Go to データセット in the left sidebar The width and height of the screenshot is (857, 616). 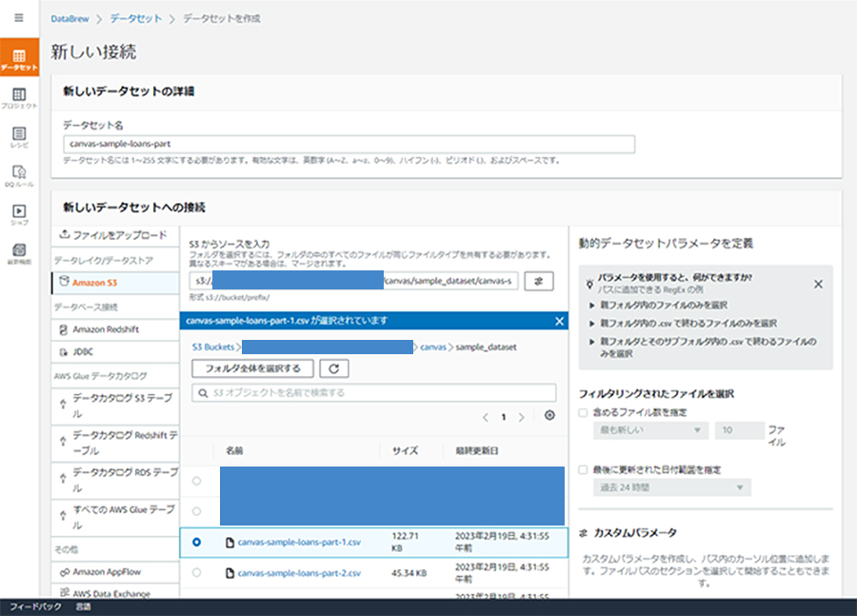(19, 58)
